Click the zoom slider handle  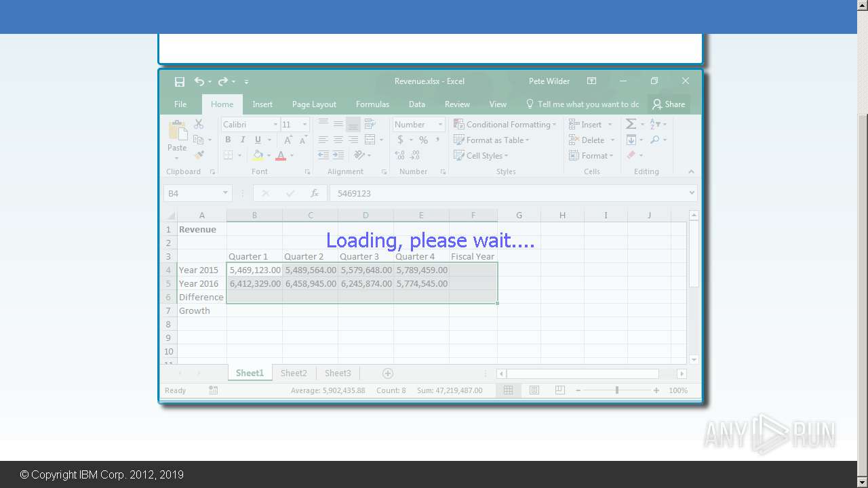coord(616,390)
